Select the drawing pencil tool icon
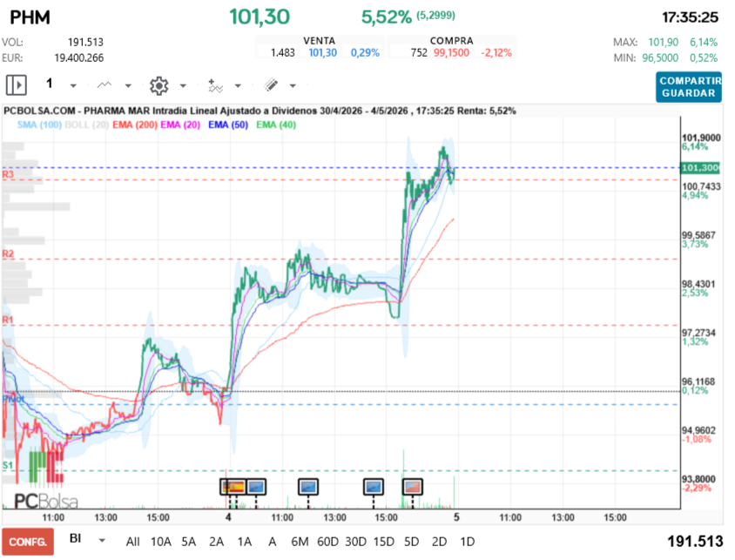The width and height of the screenshot is (735, 560). click(271, 84)
